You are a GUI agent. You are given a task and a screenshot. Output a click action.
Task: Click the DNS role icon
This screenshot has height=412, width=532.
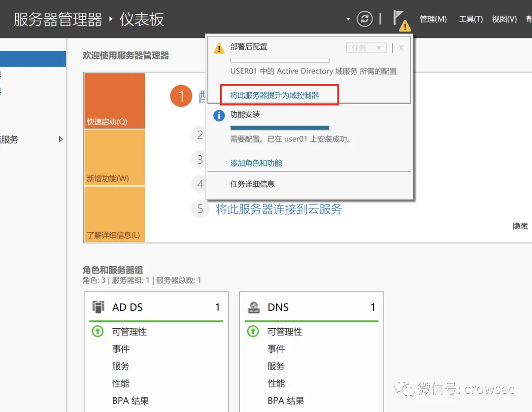point(254,307)
